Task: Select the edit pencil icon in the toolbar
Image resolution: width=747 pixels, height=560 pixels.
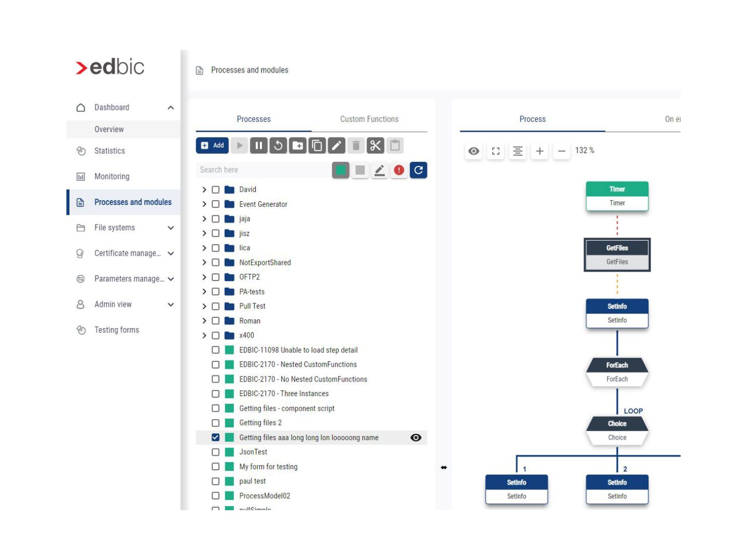Action: pos(336,146)
